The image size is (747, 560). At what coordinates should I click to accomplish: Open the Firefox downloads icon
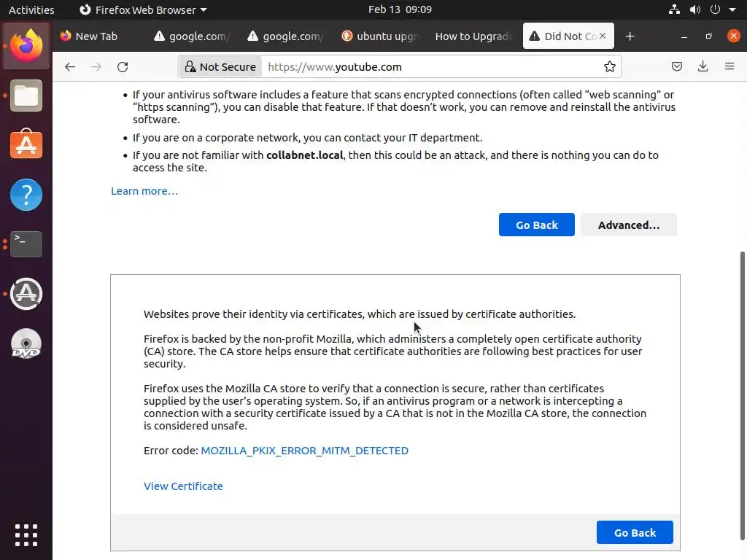pyautogui.click(x=703, y=67)
